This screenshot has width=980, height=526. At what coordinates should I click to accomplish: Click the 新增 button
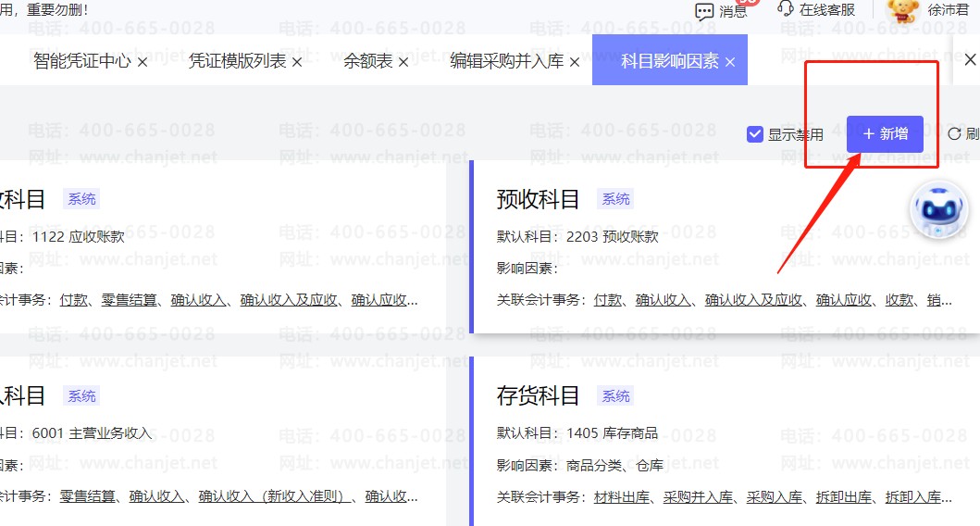click(885, 134)
